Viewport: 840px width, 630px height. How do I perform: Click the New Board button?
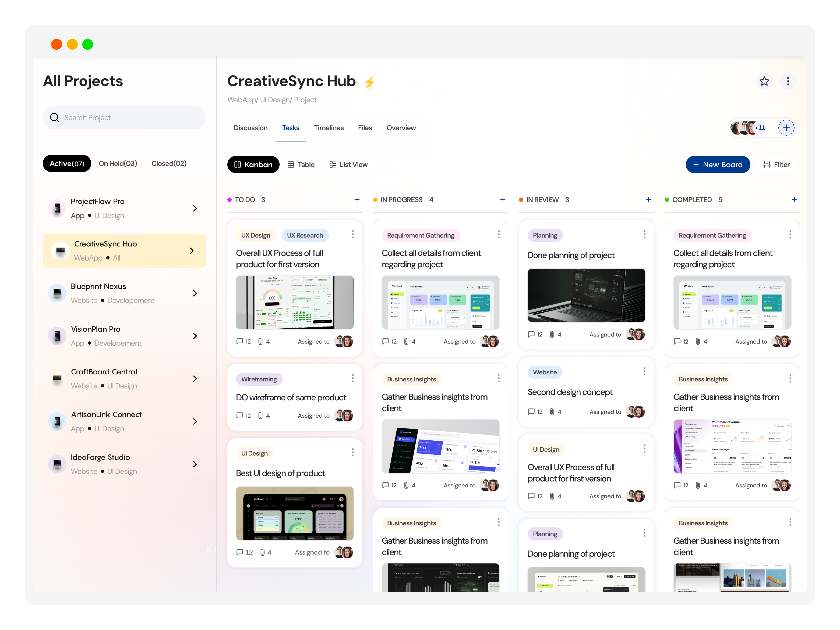point(718,164)
